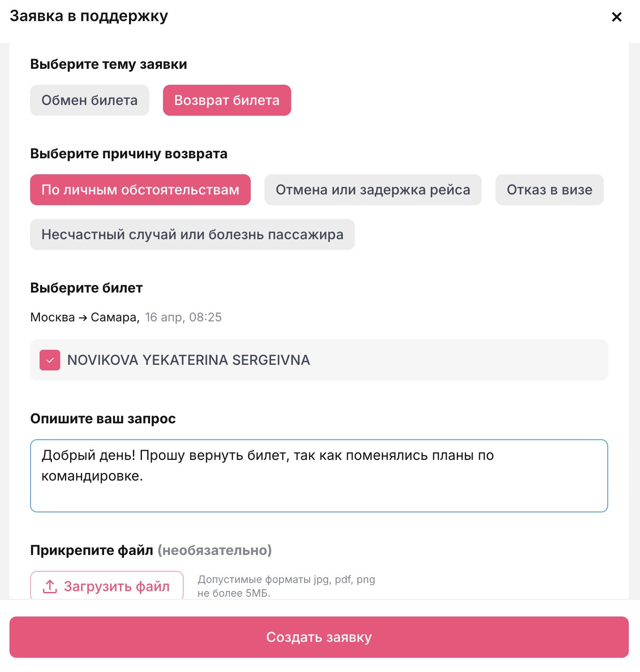Pick the 'Отказ в визе' reason
640x672 pixels.
click(x=549, y=190)
